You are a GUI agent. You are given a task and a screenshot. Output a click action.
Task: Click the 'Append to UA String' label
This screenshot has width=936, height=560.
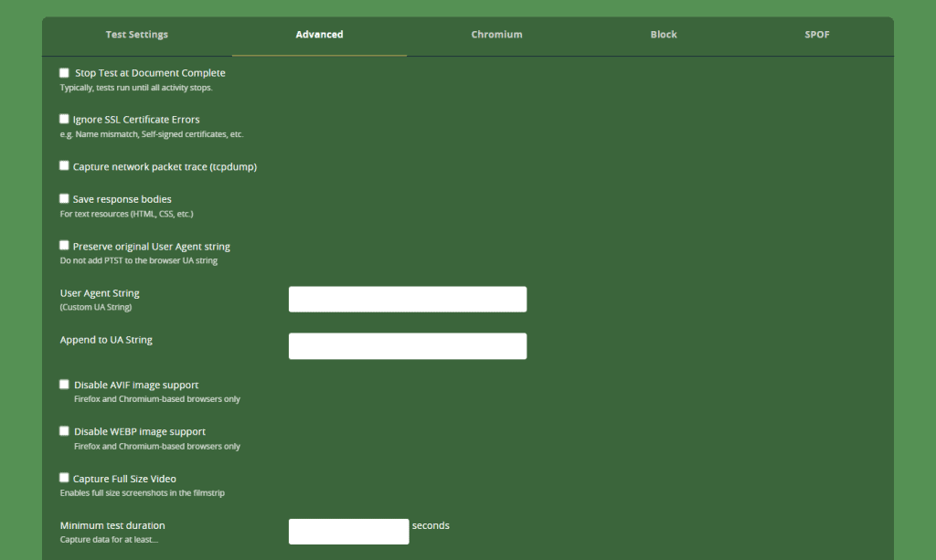[x=106, y=339]
